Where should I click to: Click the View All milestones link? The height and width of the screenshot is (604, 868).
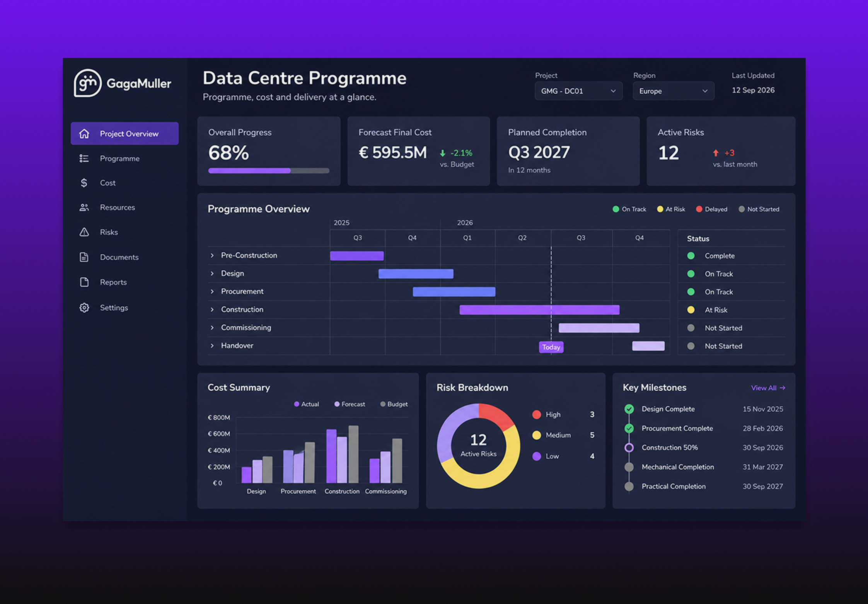[x=768, y=388]
